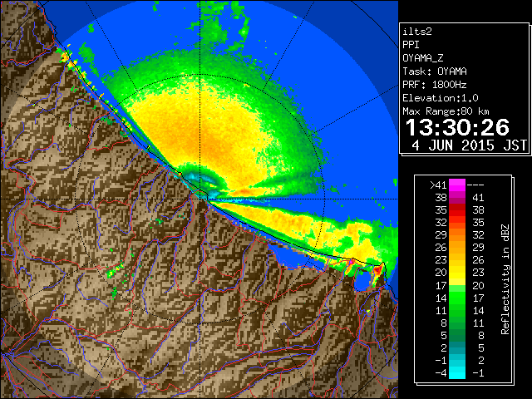Click the PRF: 1800Hz line
Viewport: 532px width, 399px height.
point(435,85)
